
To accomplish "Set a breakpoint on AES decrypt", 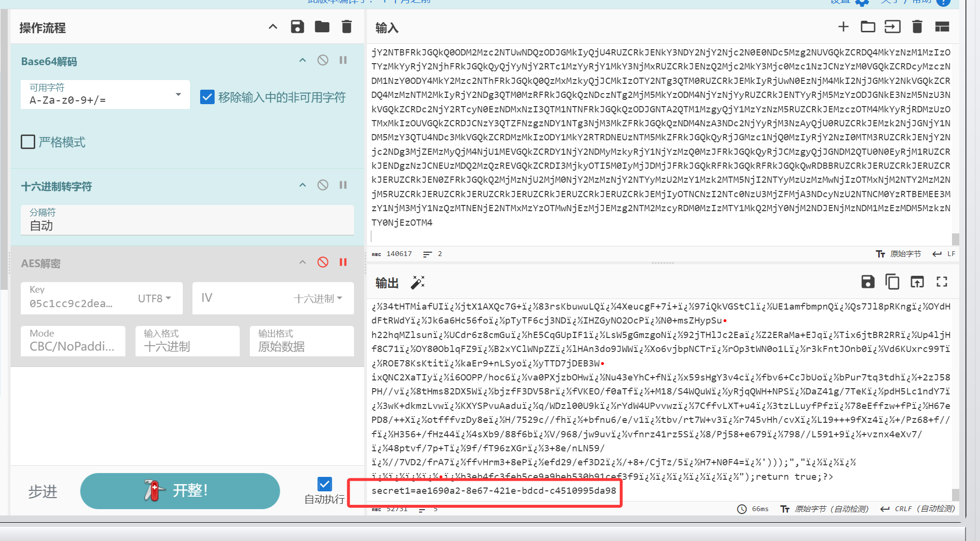I will pos(343,262).
